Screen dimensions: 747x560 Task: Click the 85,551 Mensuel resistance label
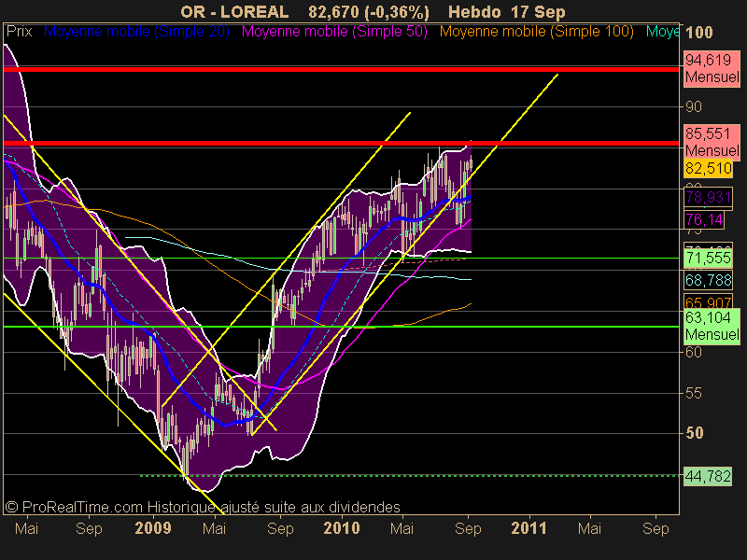(712, 142)
